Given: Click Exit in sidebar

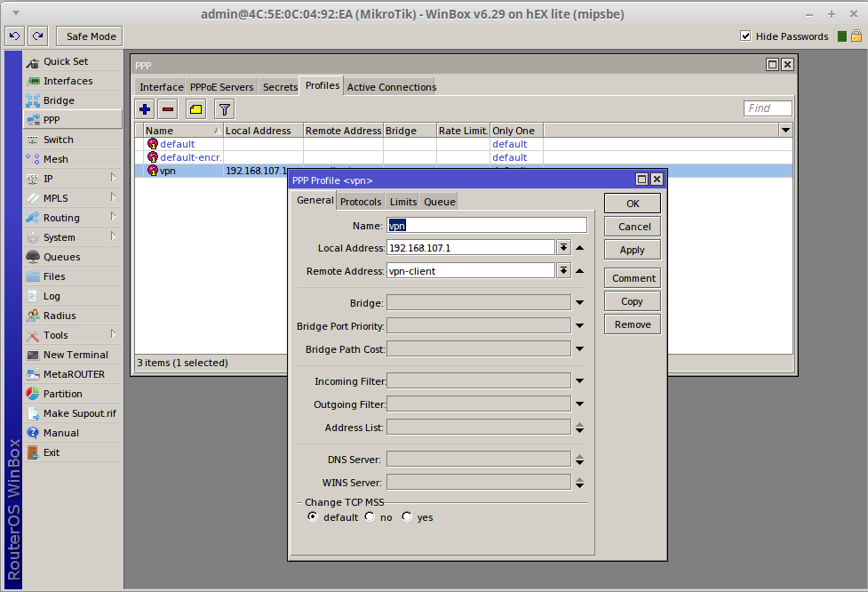Looking at the screenshot, I should (x=73, y=452).
